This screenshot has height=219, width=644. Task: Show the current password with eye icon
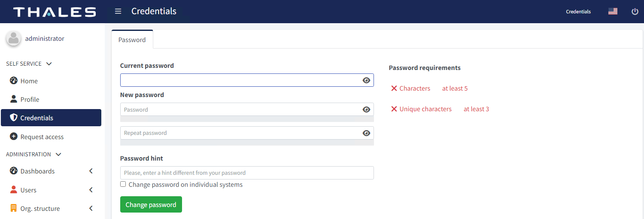(x=366, y=80)
